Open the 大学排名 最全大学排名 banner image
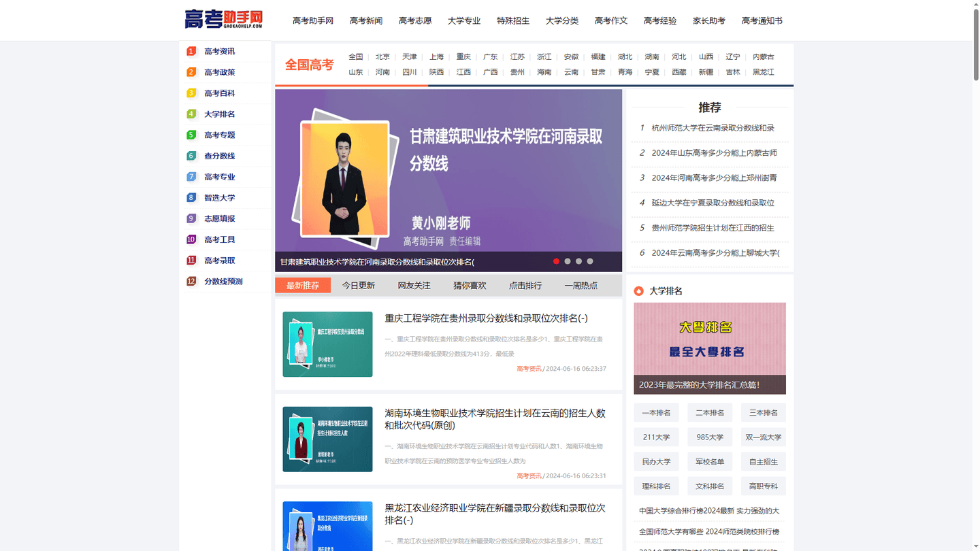This screenshot has width=980, height=551. [x=710, y=348]
